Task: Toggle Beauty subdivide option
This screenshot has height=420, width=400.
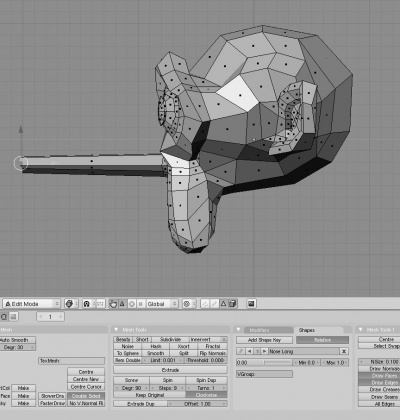Action: pos(123,339)
